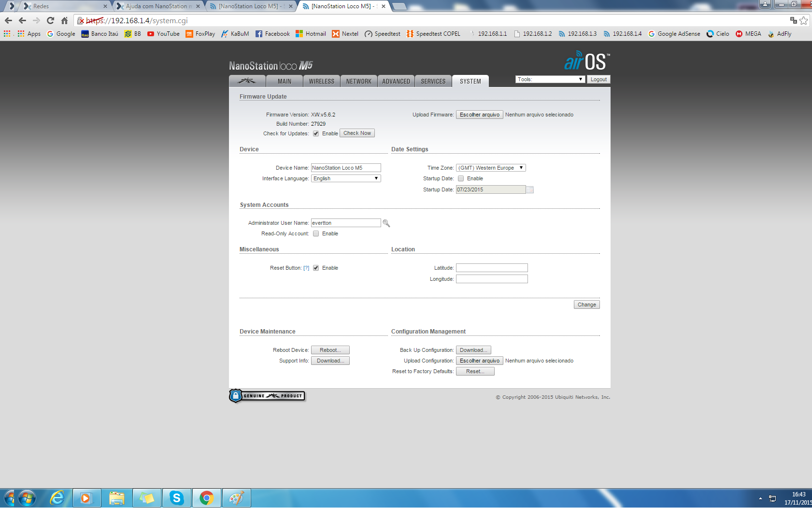Open the SERVICES tab
Screen dimensions: 812x508
point(433,81)
